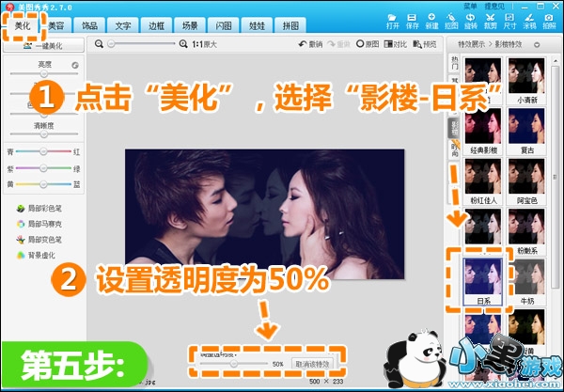Open the 背景虚化 background blur tool

[36, 256]
